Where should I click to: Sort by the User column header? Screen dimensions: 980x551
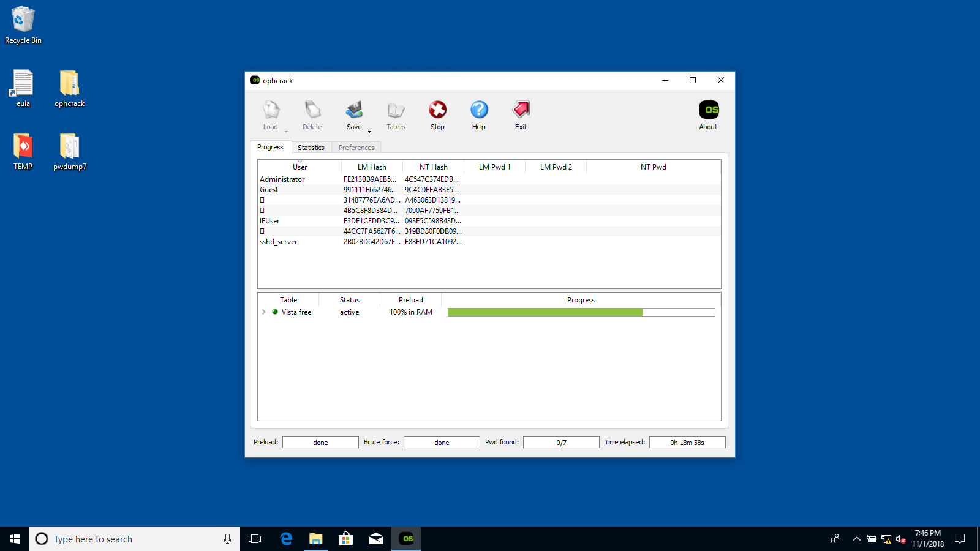click(x=300, y=167)
